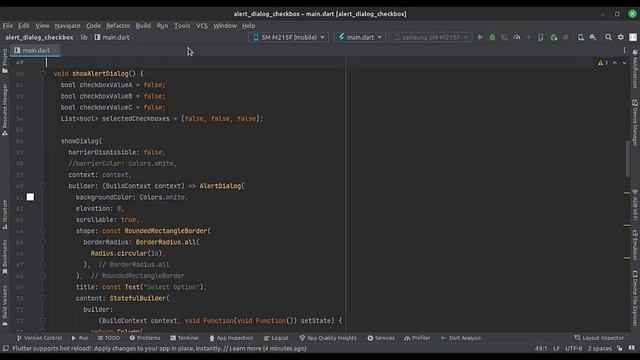Open the profiler gauge icon in toolbar
The width and height of the screenshot is (640, 360).
pos(517,37)
